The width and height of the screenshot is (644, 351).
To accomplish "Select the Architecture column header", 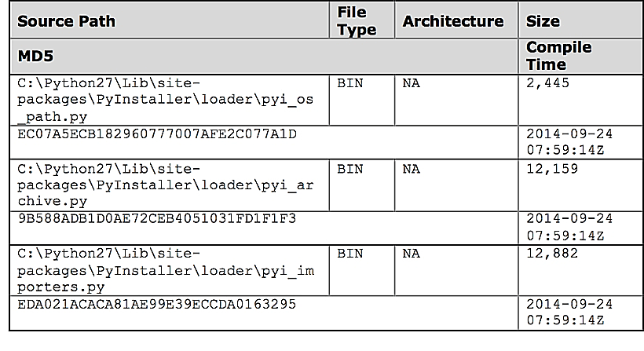I will (x=453, y=21).
